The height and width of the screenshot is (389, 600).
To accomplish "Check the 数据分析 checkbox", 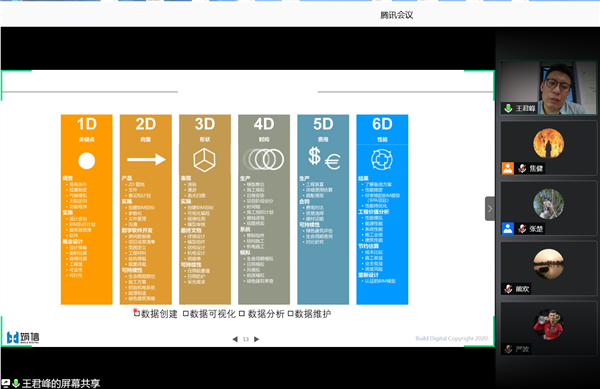I will (x=242, y=314).
